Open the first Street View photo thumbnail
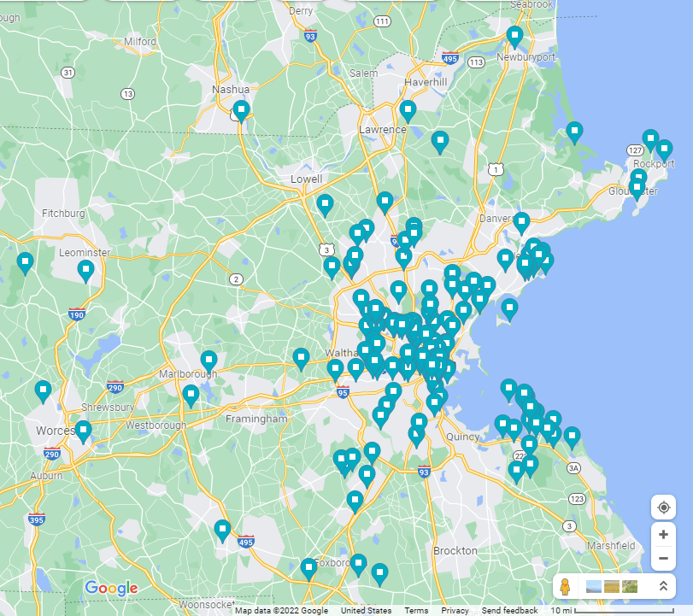The width and height of the screenshot is (693, 616). click(x=594, y=587)
